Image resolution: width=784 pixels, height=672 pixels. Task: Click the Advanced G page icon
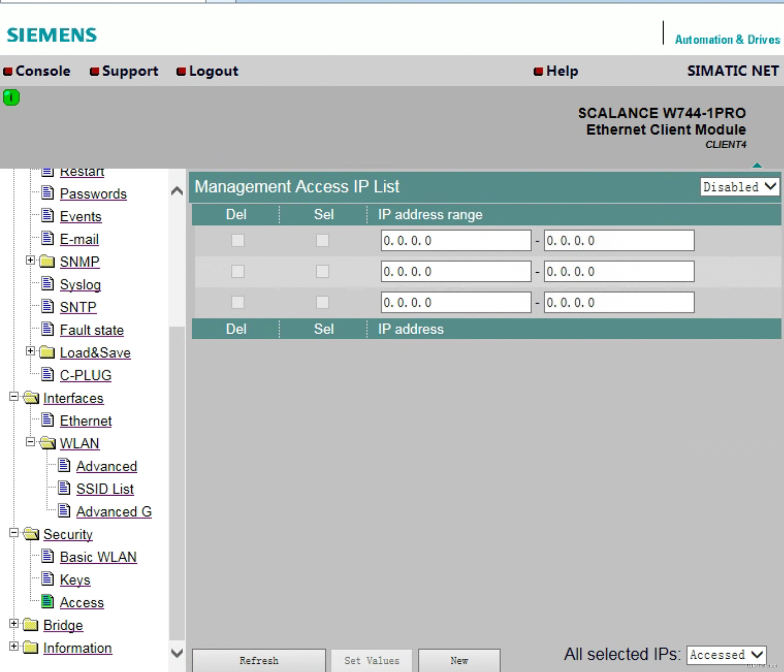[64, 511]
